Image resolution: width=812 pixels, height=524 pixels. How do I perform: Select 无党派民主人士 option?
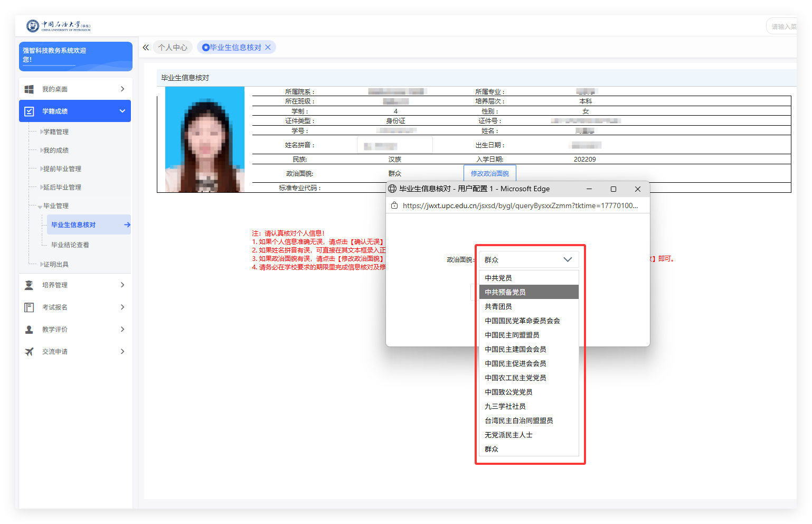pos(508,435)
